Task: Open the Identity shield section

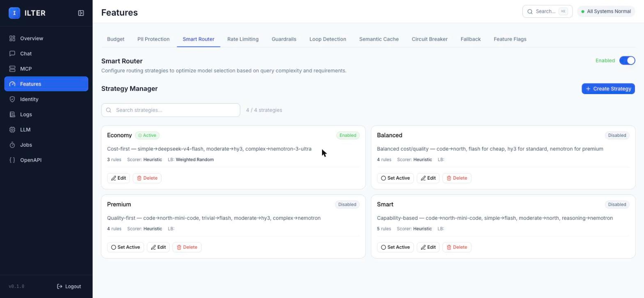Action: (x=46, y=99)
